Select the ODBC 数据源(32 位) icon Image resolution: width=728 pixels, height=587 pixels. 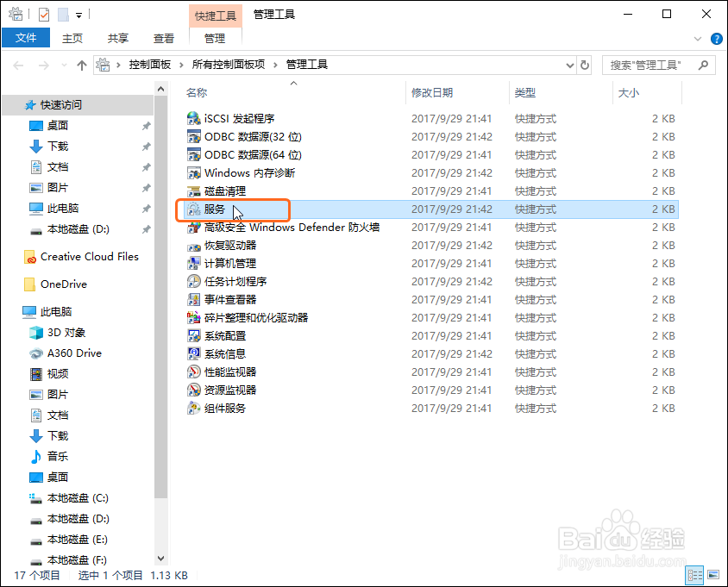[236, 136]
